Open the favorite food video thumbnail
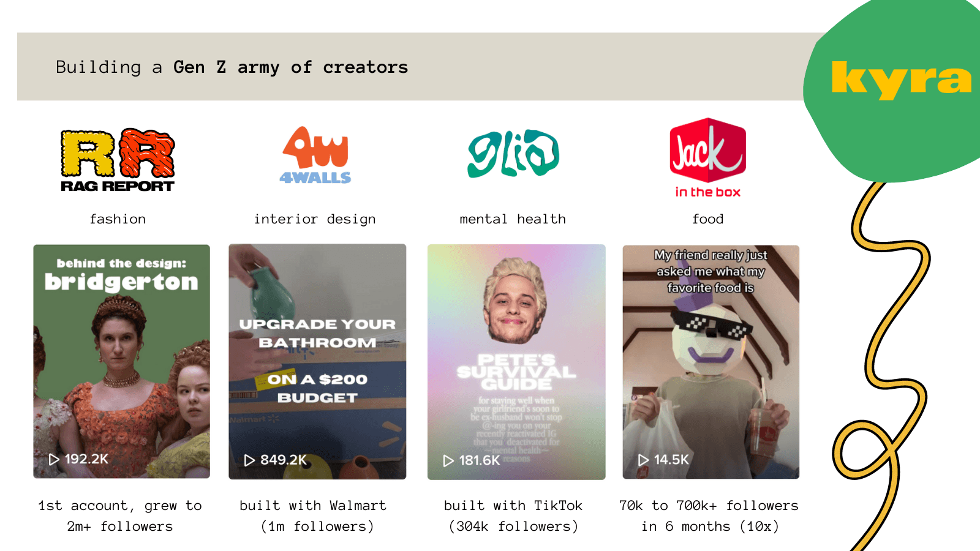The height and width of the screenshot is (551, 980). (711, 362)
